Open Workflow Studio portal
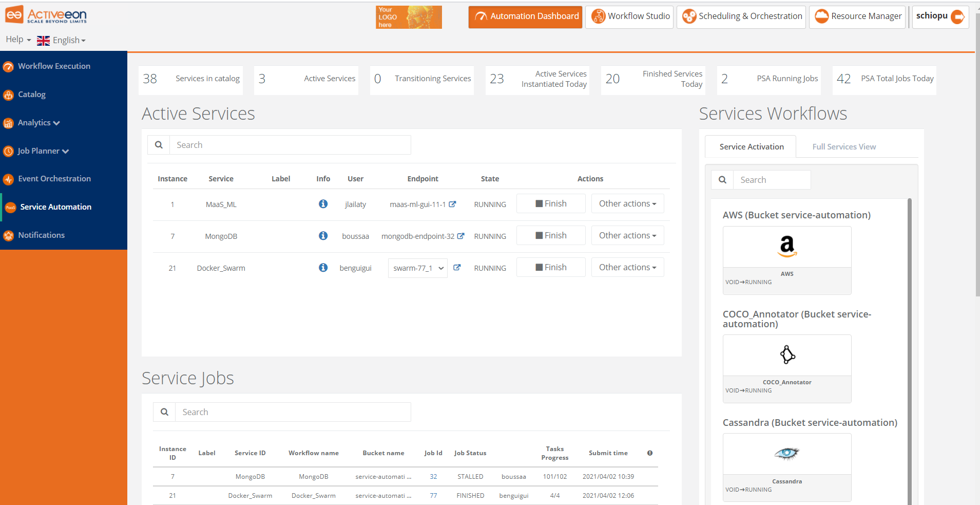980x505 pixels. [x=629, y=16]
